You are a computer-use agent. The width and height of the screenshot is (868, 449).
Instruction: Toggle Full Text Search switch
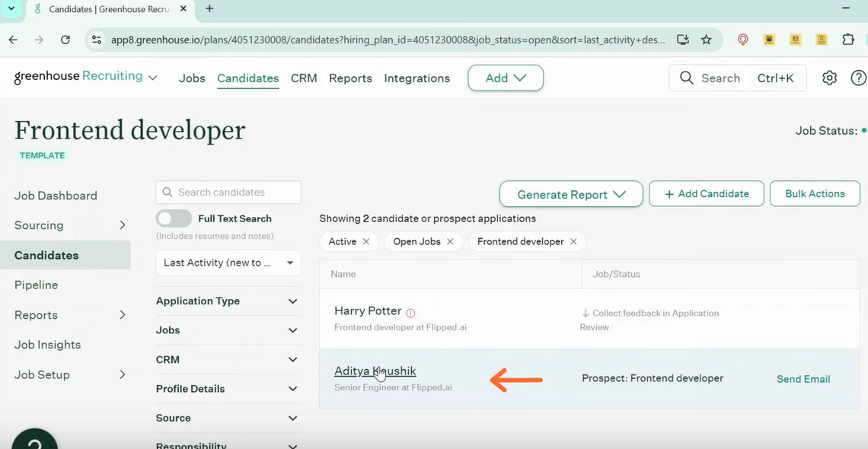(x=174, y=218)
